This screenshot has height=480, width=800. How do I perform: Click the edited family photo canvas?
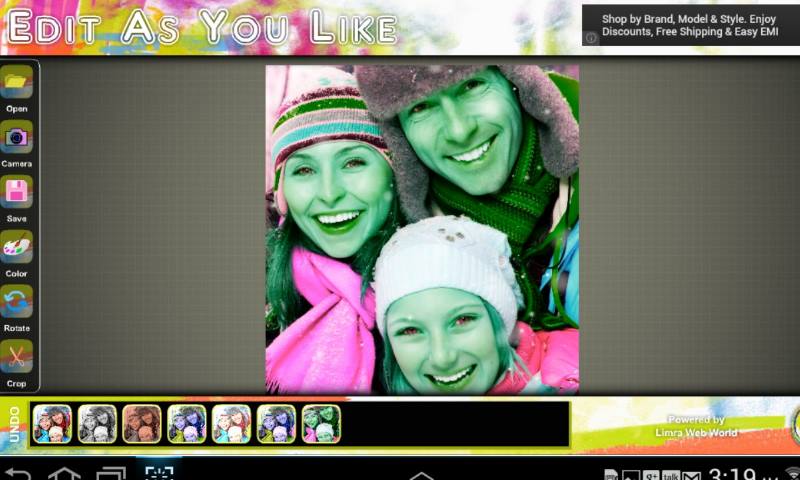[422, 230]
